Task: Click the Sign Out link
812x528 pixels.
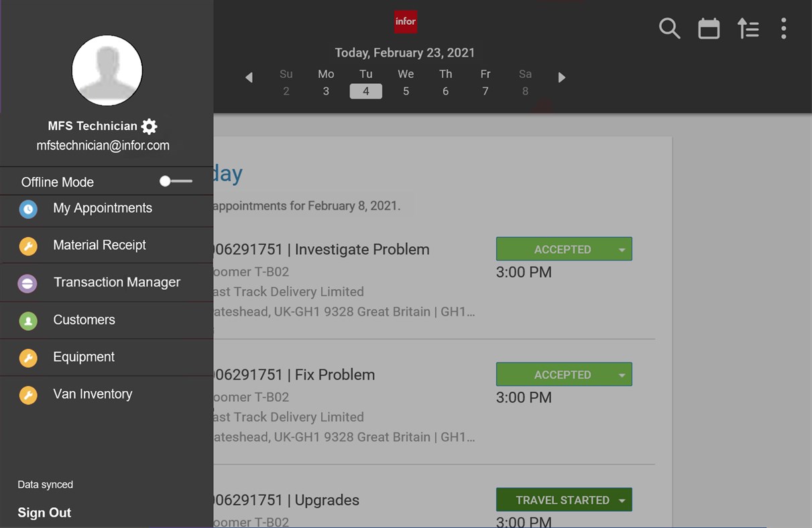Action: [x=44, y=513]
